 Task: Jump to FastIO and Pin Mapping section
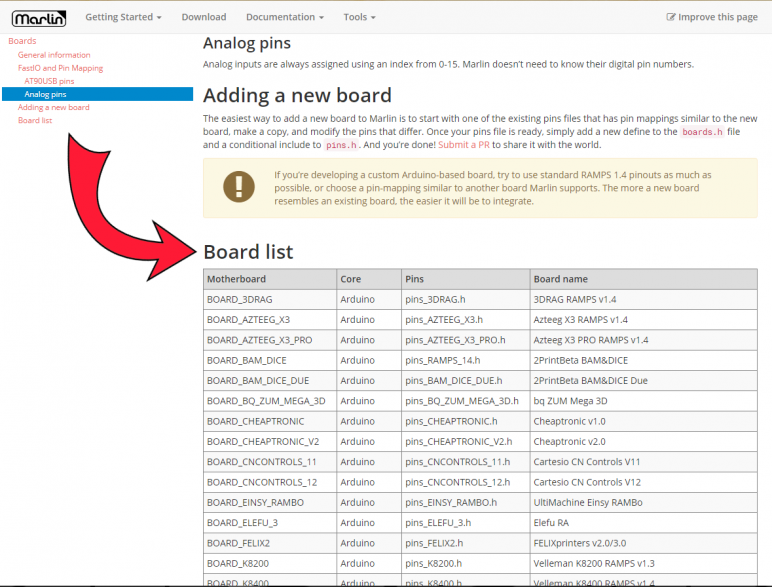60,68
